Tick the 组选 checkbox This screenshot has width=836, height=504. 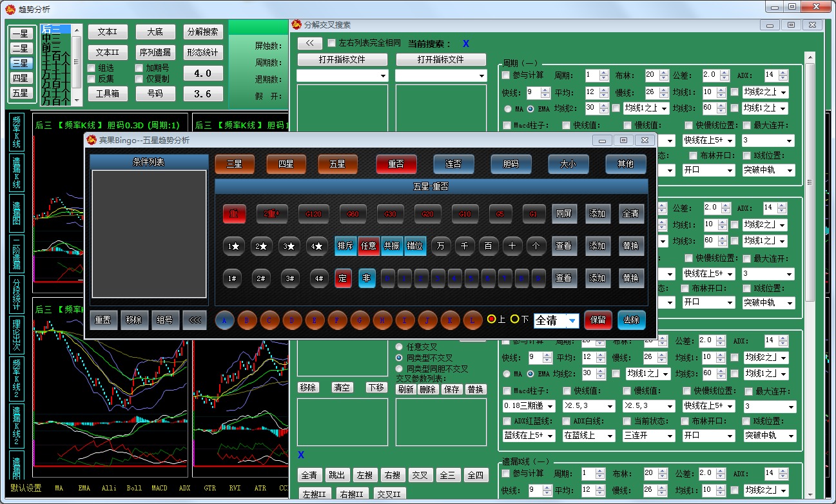[x=92, y=68]
